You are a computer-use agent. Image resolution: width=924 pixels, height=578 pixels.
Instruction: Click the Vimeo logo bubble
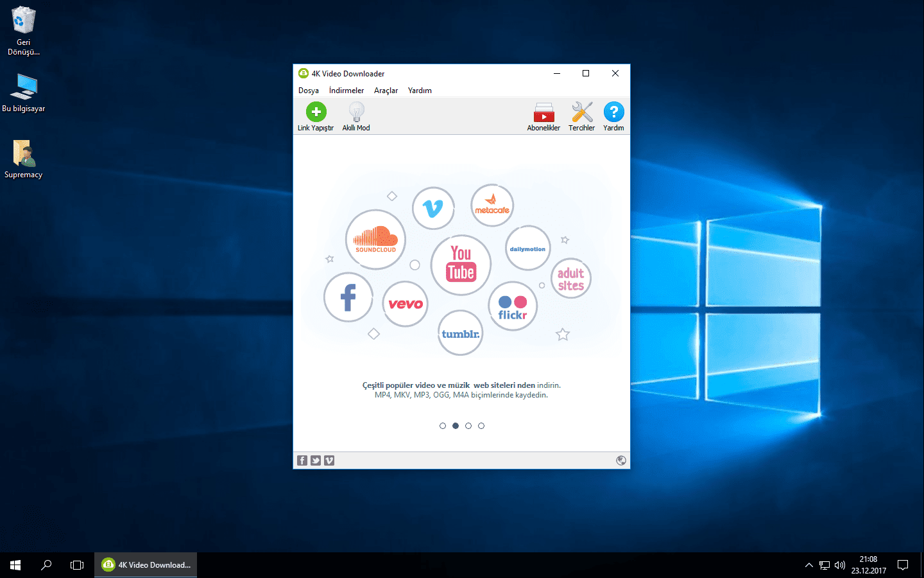click(433, 208)
